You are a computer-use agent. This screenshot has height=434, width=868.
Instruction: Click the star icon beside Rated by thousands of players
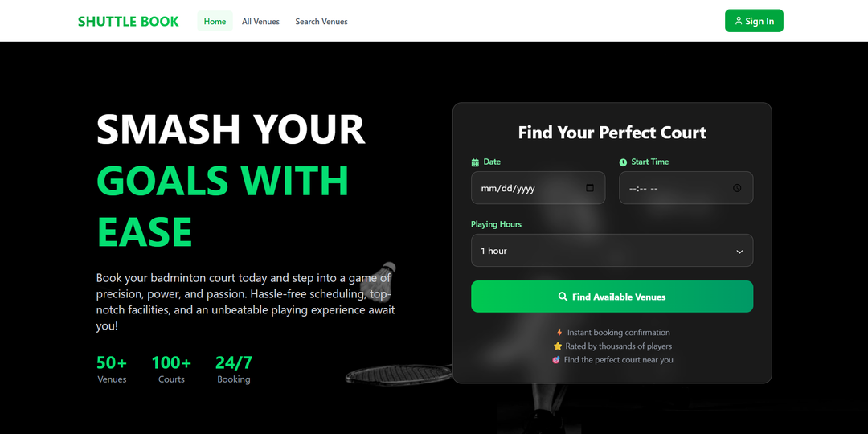(x=558, y=346)
